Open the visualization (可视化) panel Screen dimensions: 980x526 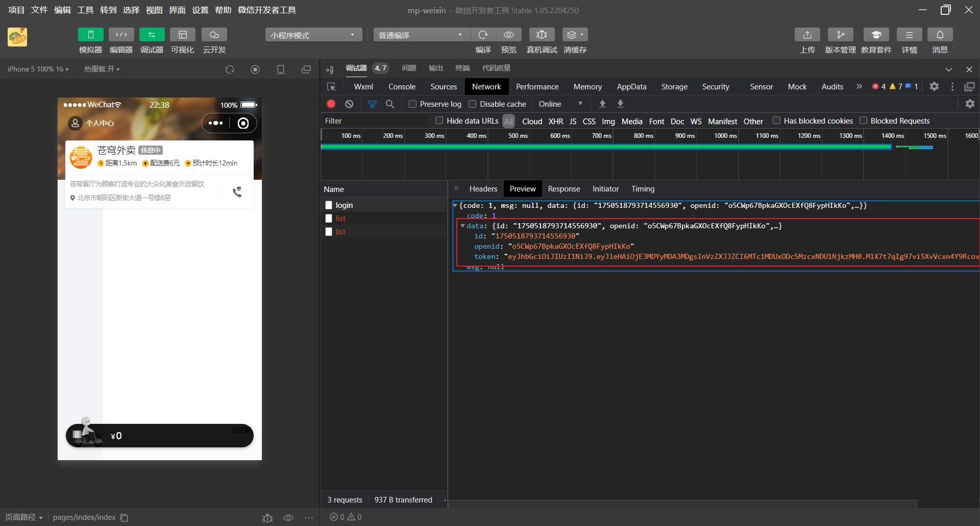[x=182, y=35]
